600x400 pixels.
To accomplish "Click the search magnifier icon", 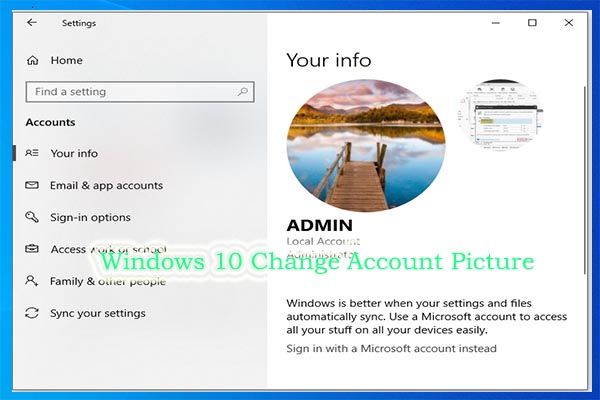I will 243,92.
